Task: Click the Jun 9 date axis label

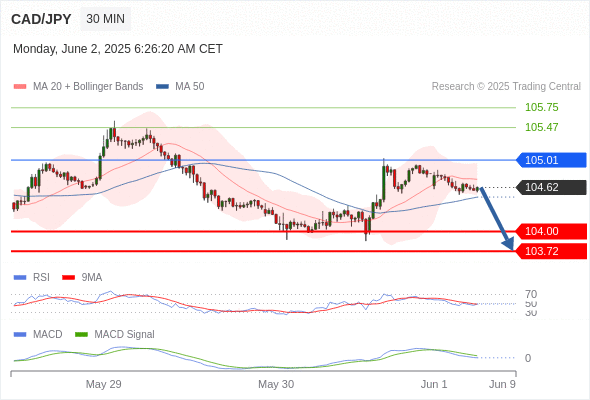Action: point(502,384)
